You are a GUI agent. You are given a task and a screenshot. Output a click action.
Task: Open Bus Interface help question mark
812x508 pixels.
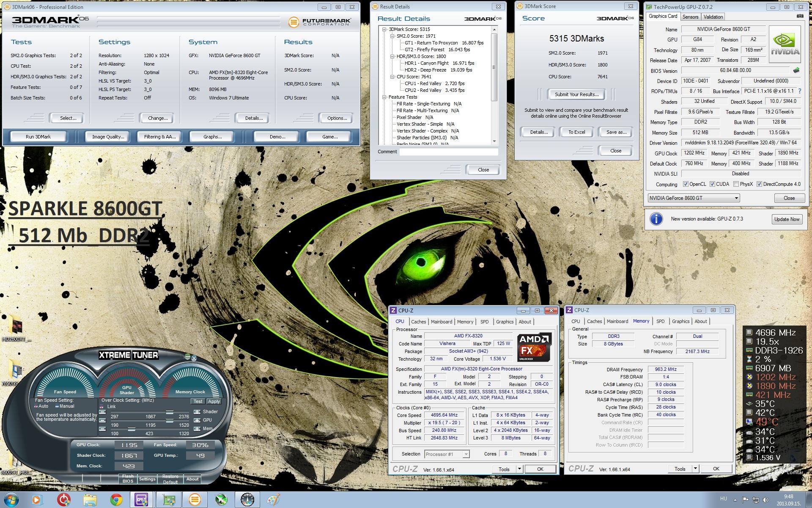pos(800,91)
